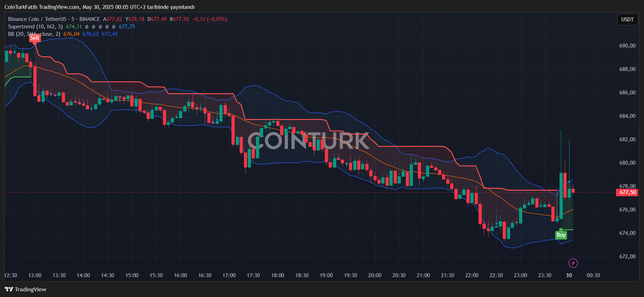Click the 682,00 price axis label

click(627, 139)
